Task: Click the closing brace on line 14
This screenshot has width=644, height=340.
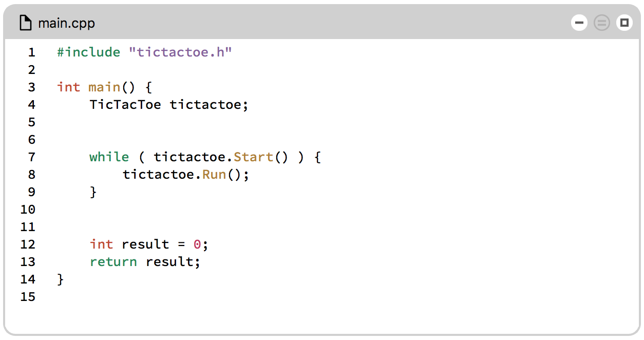Action: (x=61, y=279)
